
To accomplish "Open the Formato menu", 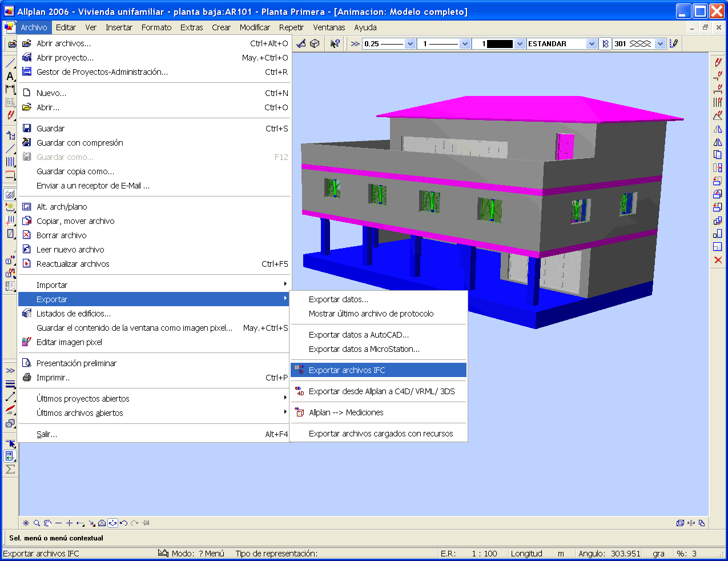I will coord(156,27).
